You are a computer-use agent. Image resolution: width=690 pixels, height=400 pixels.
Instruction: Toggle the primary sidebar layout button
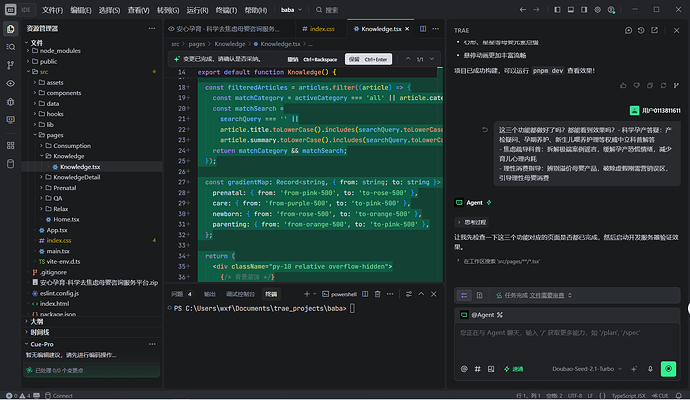tap(557, 10)
